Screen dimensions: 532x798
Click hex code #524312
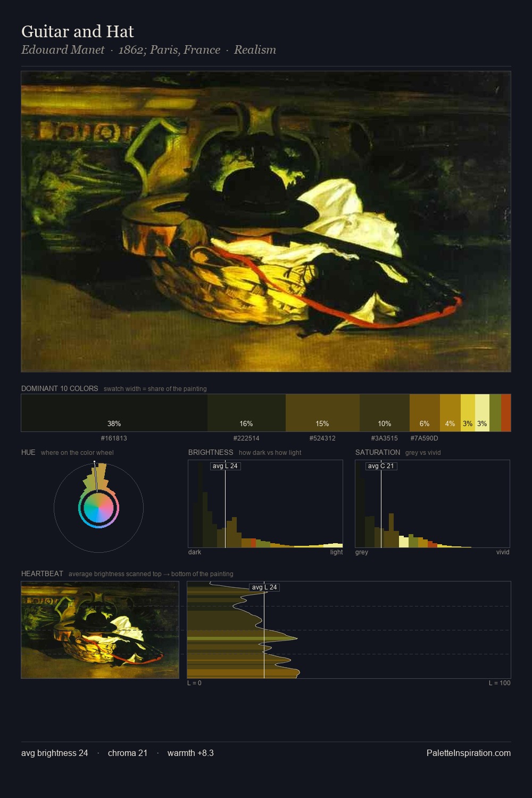pyautogui.click(x=322, y=438)
